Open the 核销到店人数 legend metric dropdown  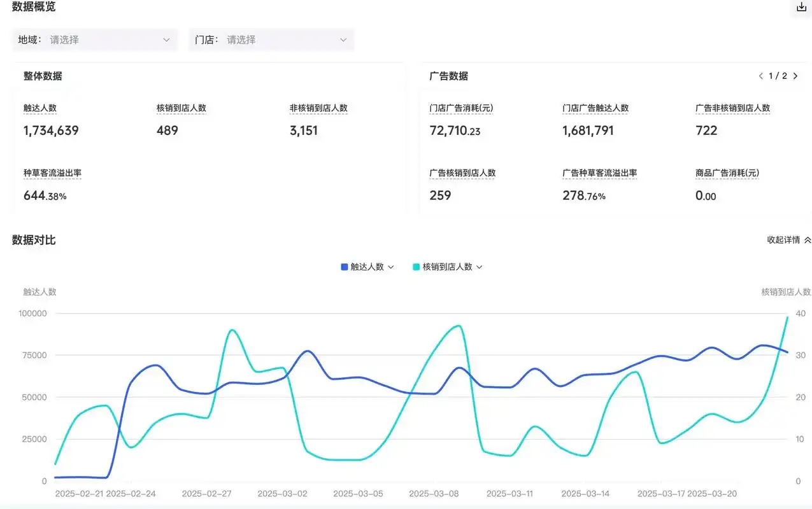click(x=479, y=267)
